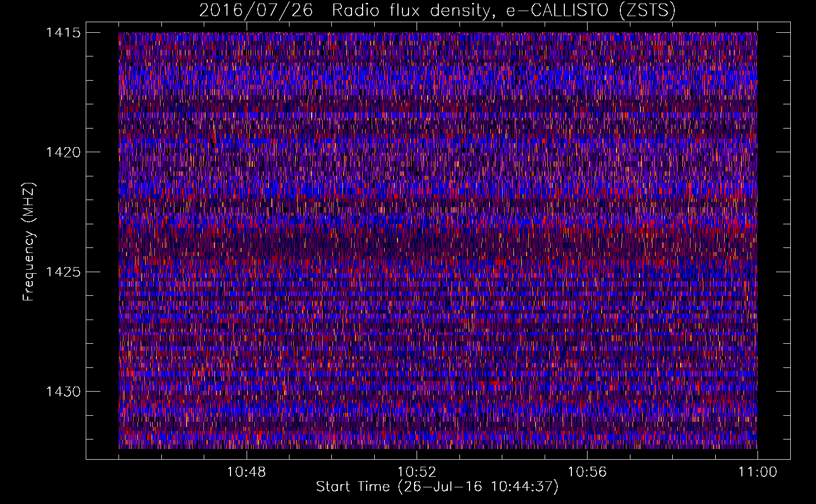
Task: Click the 1415 frequency tick label
Action: tap(63, 33)
